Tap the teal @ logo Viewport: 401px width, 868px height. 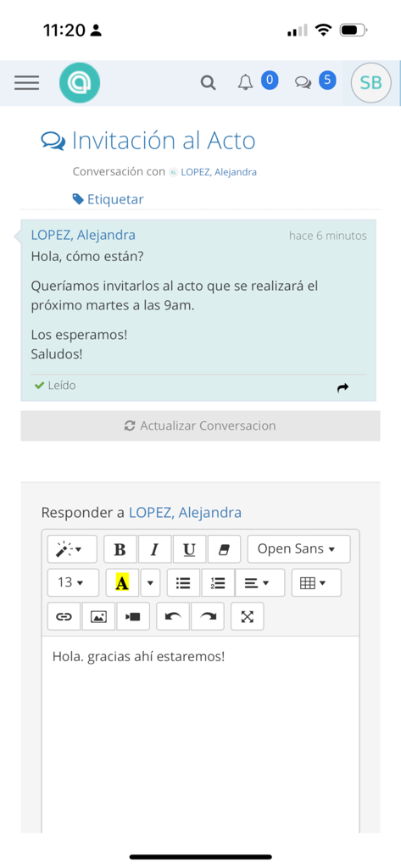(x=80, y=83)
